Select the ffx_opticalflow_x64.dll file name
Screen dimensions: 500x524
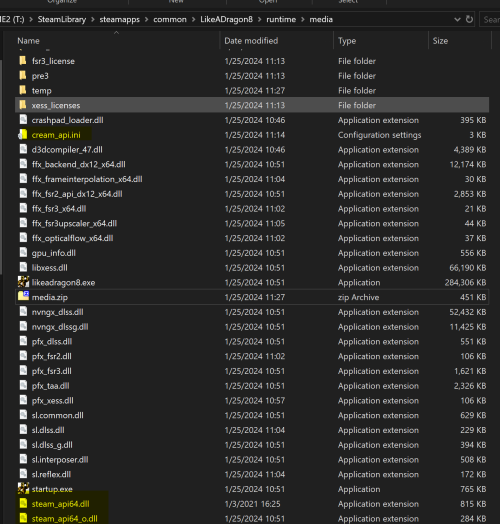point(73,238)
